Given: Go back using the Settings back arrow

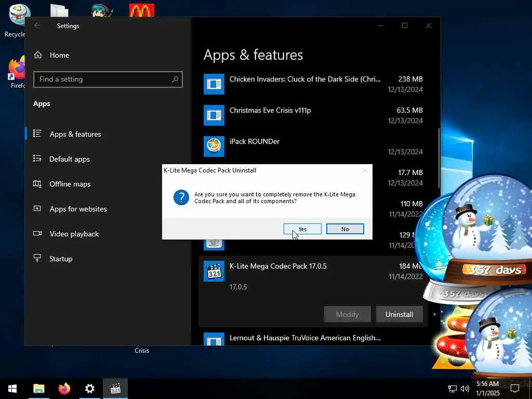Looking at the screenshot, I should click(x=37, y=25).
